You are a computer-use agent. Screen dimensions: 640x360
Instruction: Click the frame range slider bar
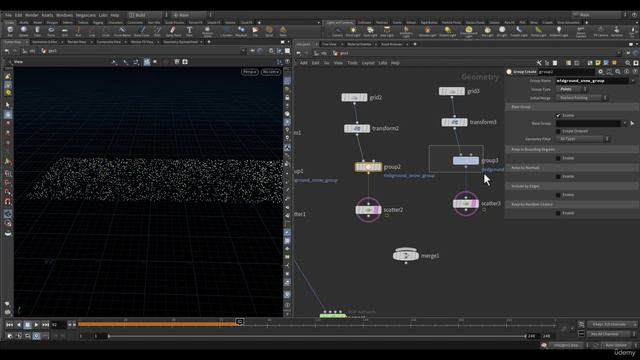[x=317, y=336]
